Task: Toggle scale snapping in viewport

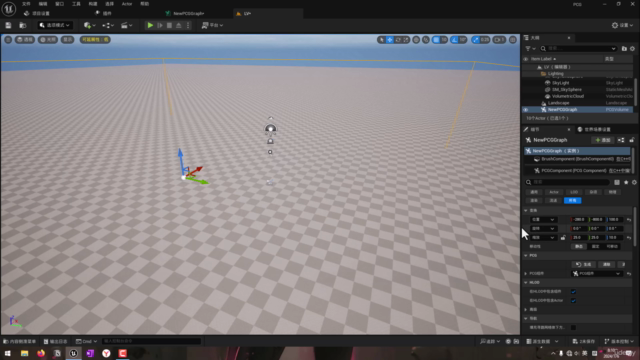Action: (476, 40)
